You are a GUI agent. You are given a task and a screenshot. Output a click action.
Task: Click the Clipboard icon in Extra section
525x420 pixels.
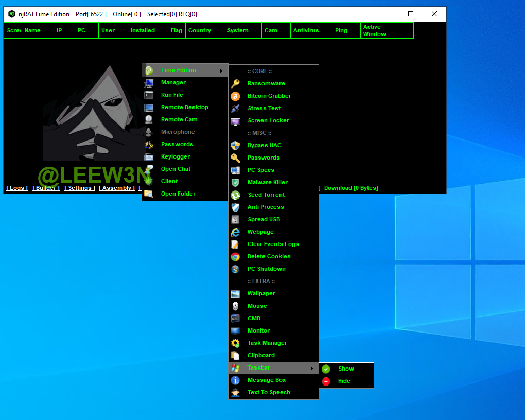point(235,355)
